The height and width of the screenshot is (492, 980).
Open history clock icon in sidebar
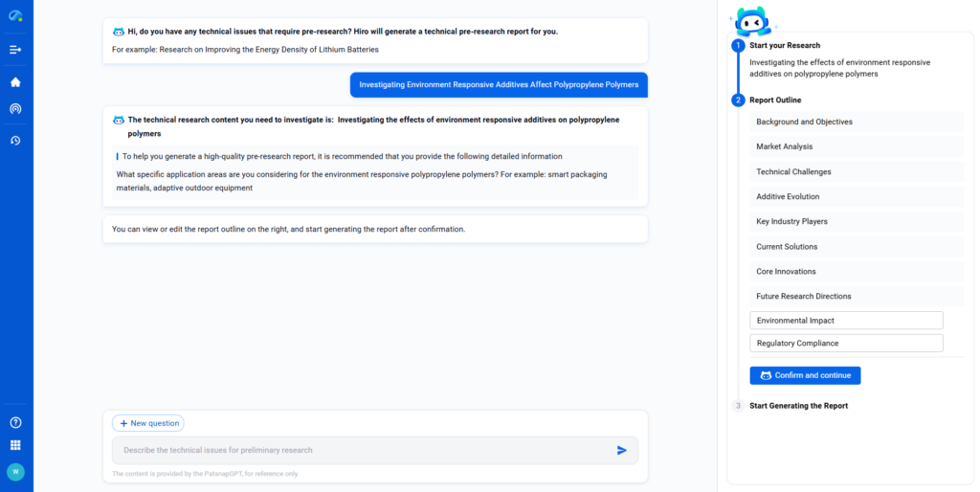coord(15,141)
